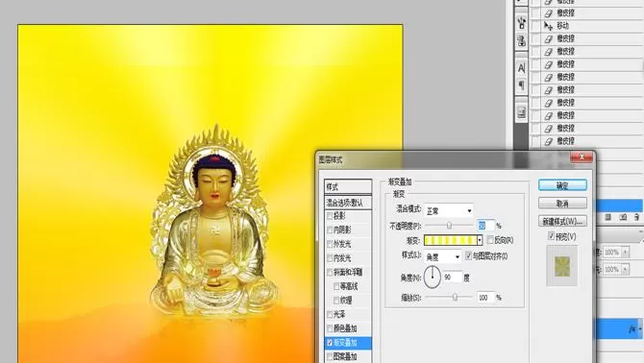Screen dimensions: 644x363
Task: Open the Layer Comps panel icon
Action: (x=522, y=112)
